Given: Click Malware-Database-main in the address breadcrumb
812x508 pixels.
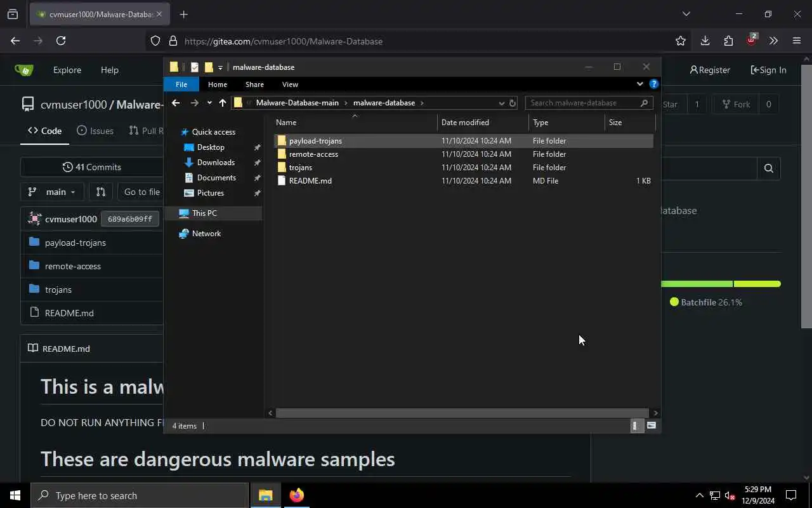Looking at the screenshot, I should point(297,103).
